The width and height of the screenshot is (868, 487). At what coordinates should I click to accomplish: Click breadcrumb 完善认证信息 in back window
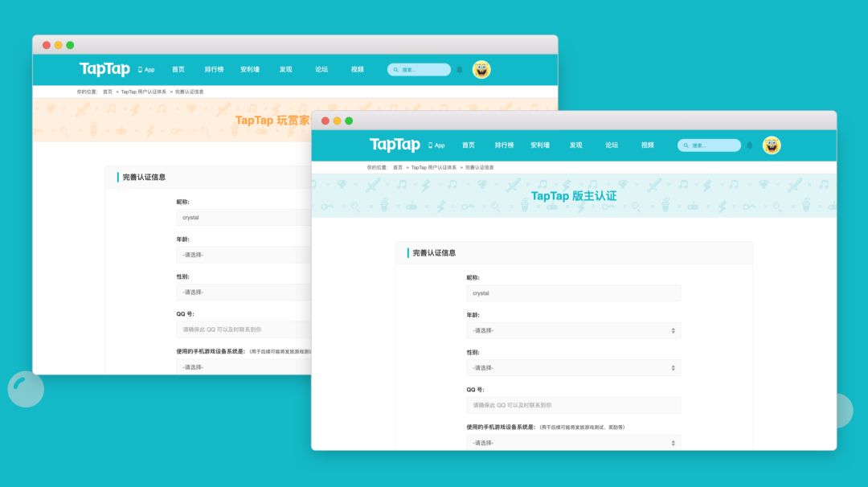[190, 92]
